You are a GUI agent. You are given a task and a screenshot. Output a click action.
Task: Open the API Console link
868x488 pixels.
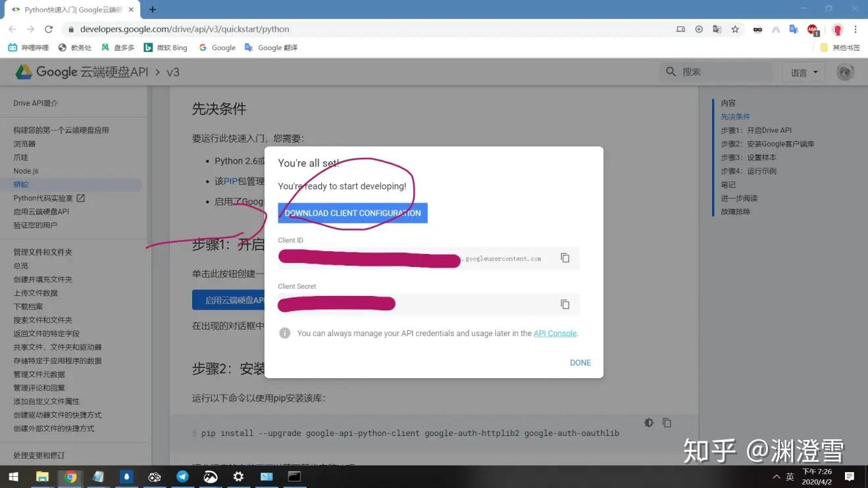point(555,333)
